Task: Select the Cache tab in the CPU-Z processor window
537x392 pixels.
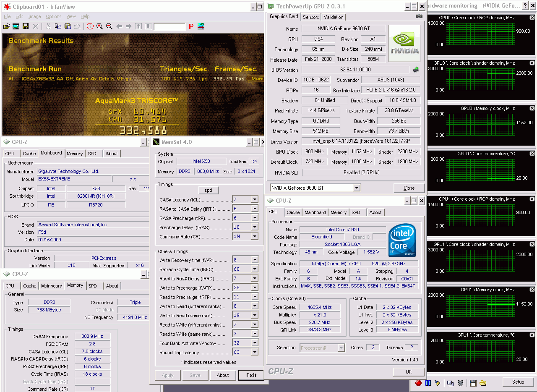Action: pos(293,212)
